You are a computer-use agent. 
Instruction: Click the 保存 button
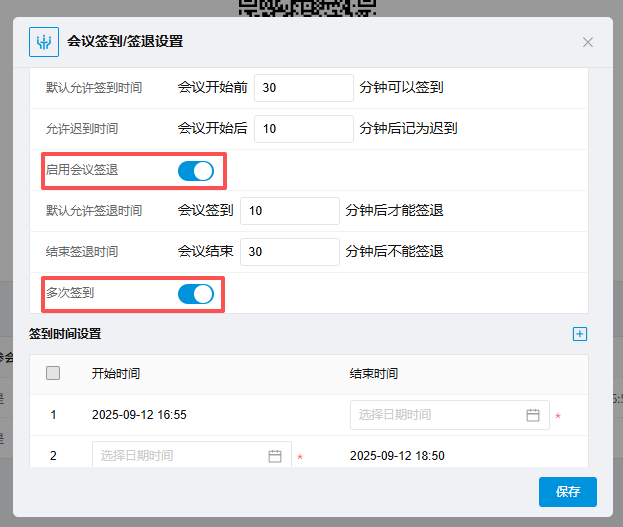[x=567, y=492]
